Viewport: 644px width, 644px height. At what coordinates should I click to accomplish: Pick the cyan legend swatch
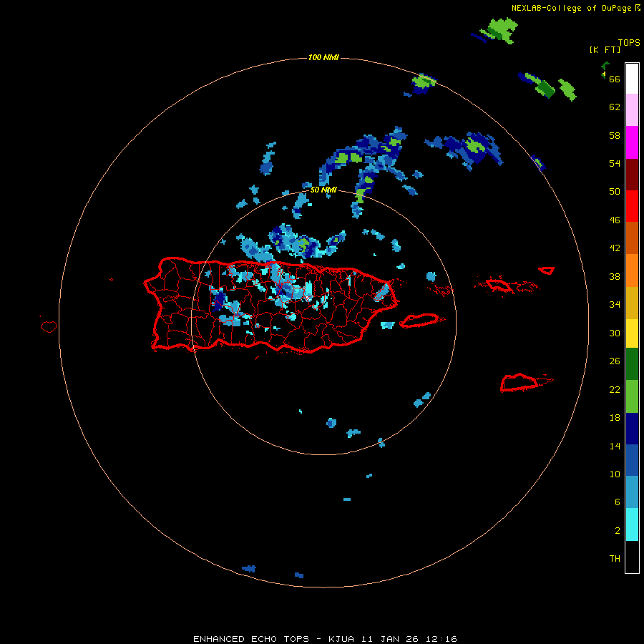click(632, 525)
